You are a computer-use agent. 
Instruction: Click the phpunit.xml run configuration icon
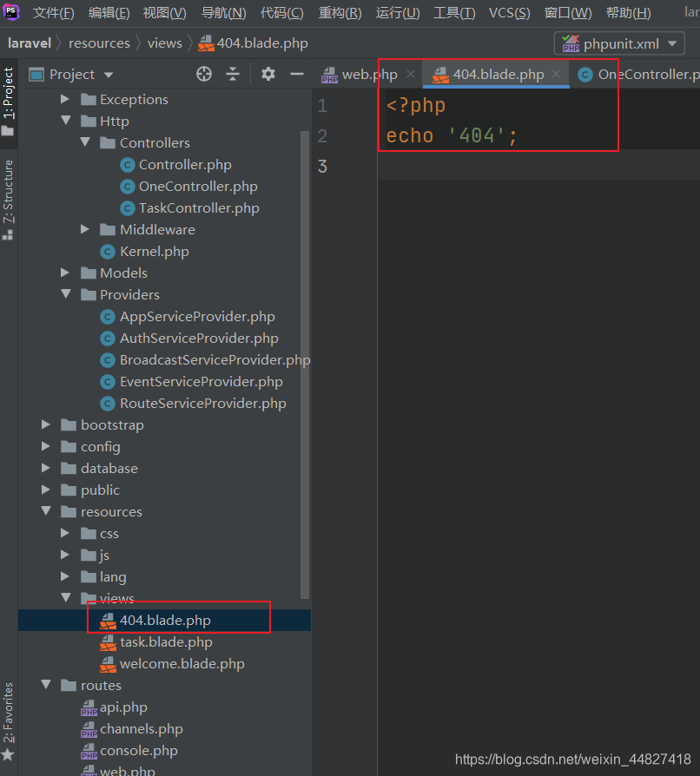click(x=571, y=43)
